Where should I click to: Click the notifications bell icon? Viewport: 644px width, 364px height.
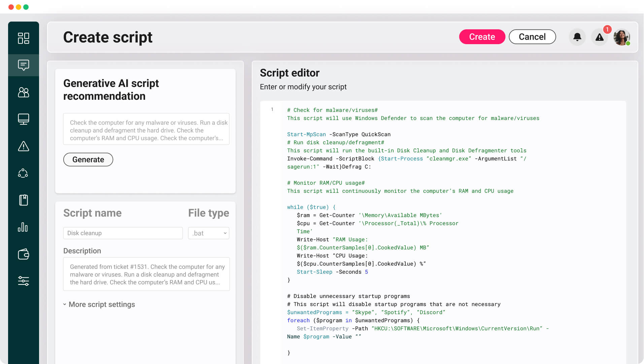coord(577,37)
